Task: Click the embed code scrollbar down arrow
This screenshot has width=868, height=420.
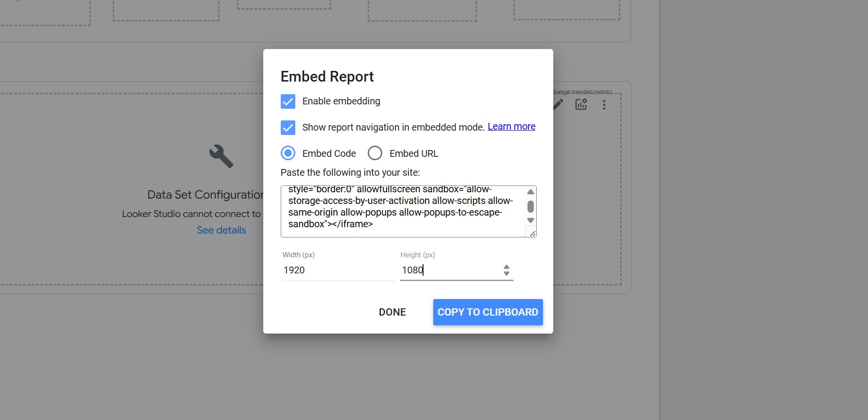Action: pos(530,220)
